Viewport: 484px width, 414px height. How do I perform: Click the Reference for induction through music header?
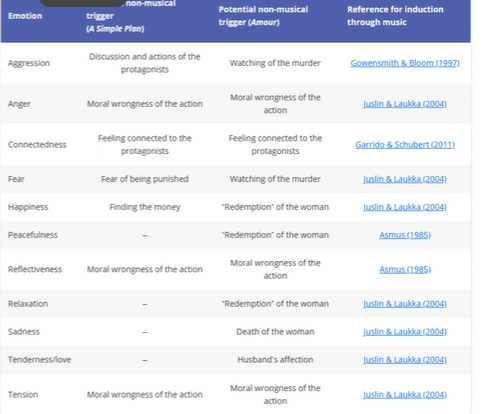point(395,16)
